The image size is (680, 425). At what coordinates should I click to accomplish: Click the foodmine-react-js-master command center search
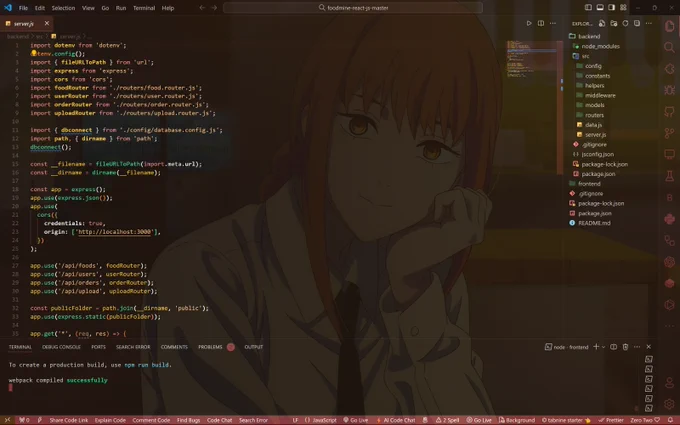(353, 8)
